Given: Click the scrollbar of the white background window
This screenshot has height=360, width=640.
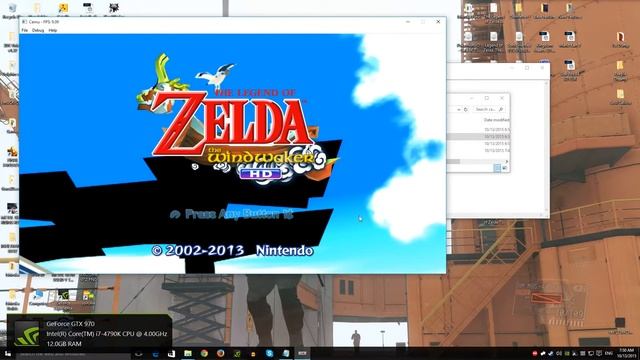Looking at the screenshot, I should 547,148.
